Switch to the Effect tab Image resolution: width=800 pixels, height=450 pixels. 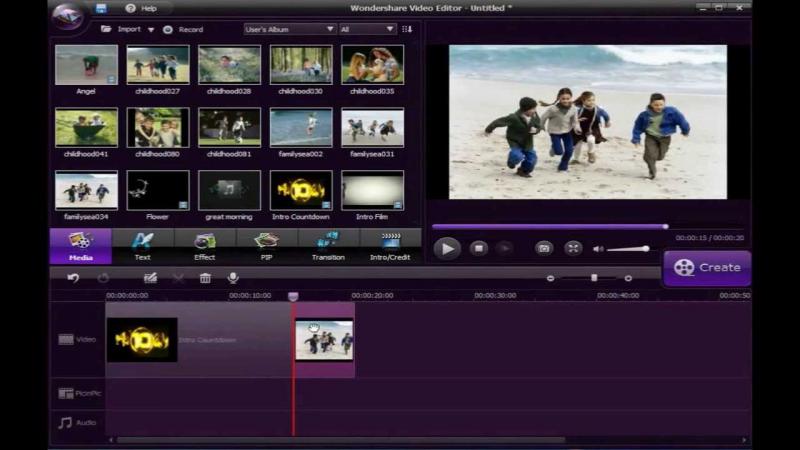coord(205,246)
